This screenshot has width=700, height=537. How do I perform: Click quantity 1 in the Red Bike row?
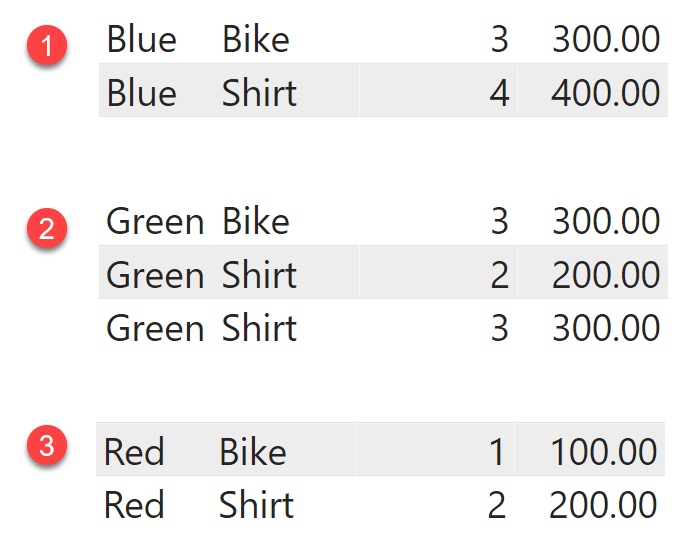tap(497, 452)
